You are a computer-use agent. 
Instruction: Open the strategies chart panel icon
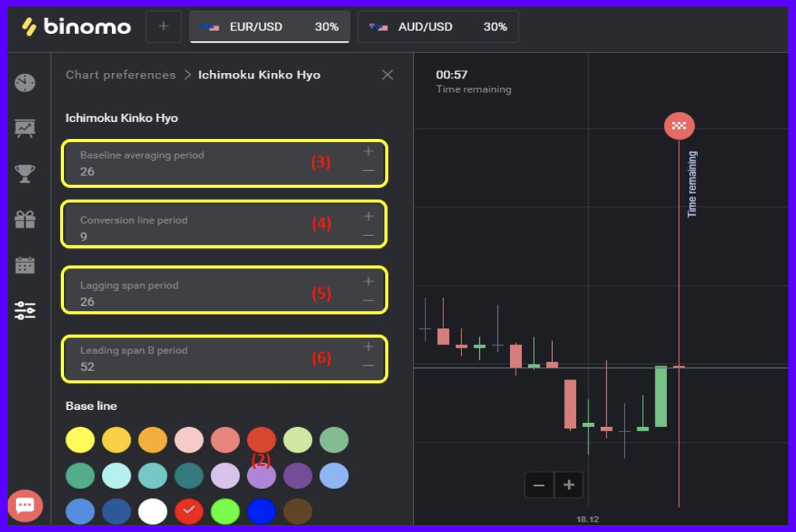(x=25, y=126)
